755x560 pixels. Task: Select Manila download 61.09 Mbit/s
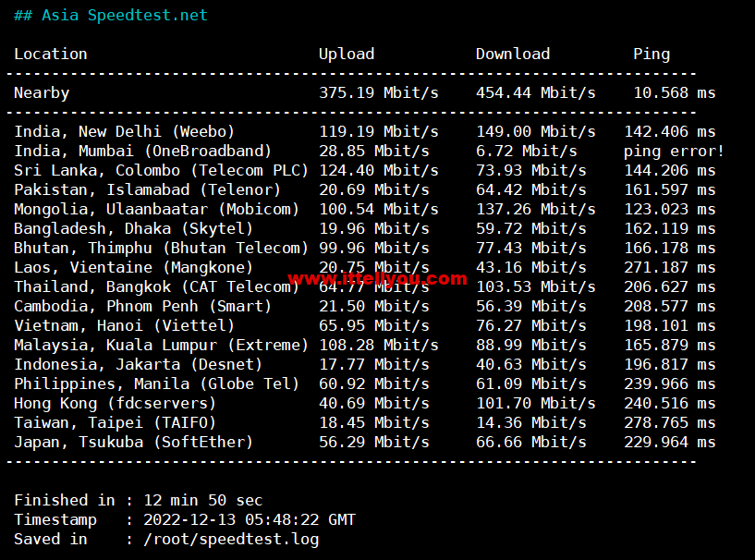pos(531,383)
